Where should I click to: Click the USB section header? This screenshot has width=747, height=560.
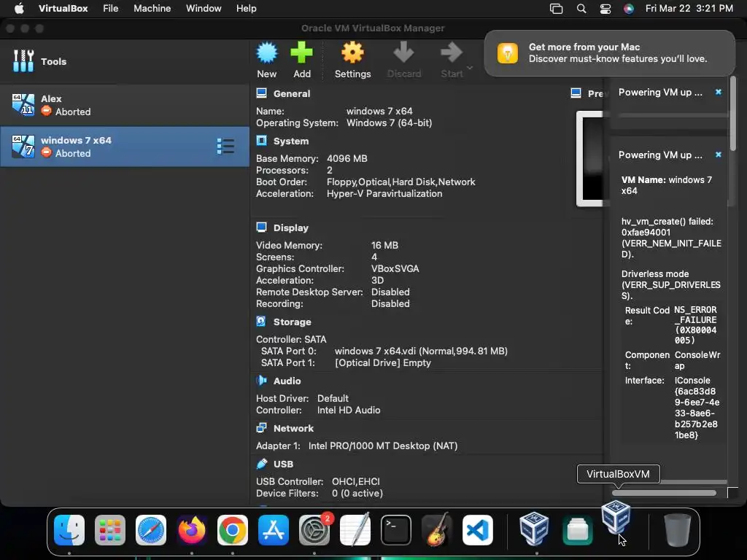pos(284,464)
